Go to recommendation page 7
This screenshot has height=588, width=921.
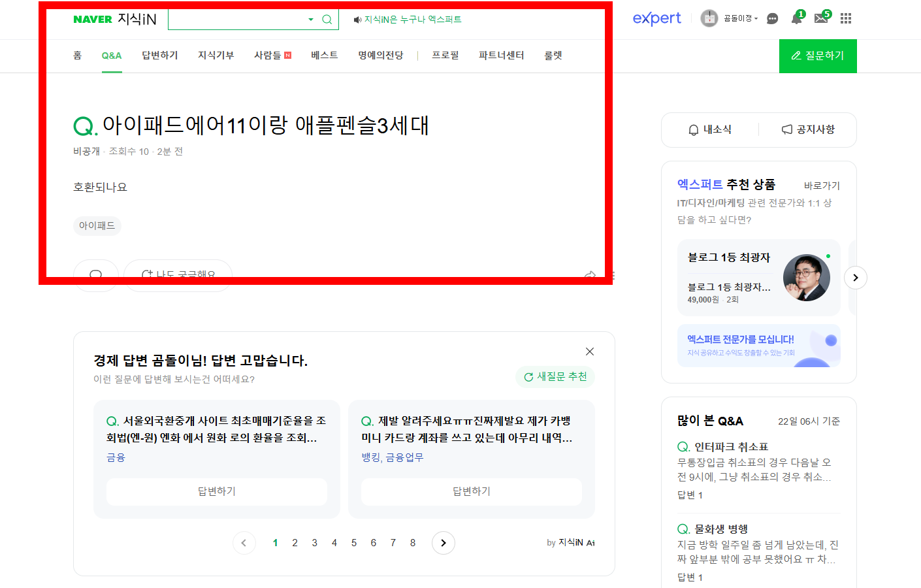coord(393,543)
